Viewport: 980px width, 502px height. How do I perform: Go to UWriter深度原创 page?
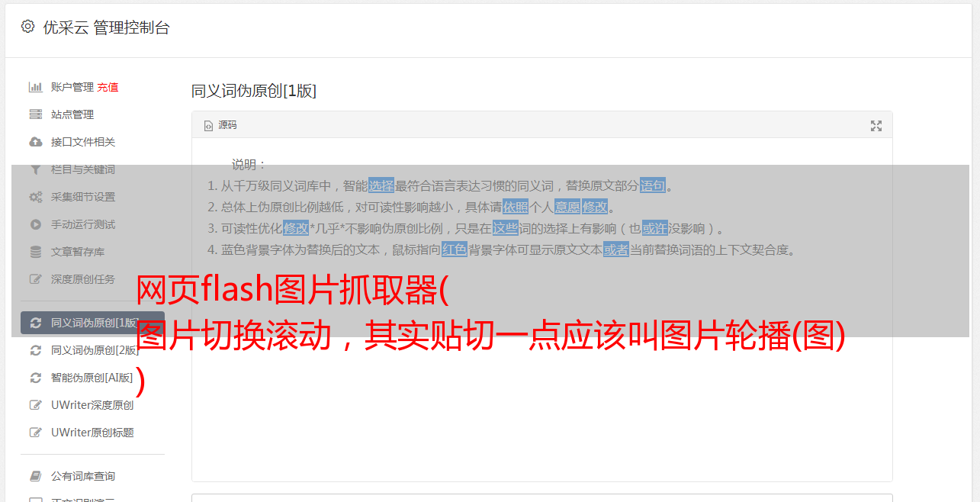point(92,405)
